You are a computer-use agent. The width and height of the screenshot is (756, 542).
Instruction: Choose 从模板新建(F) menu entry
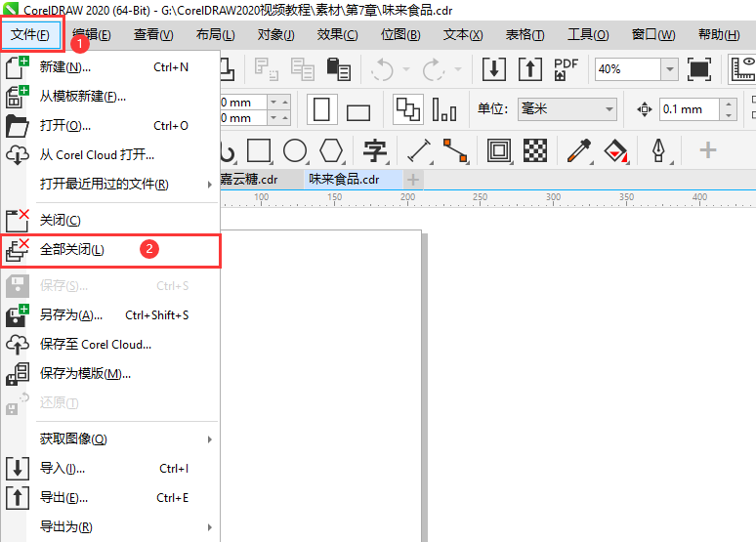[110, 97]
